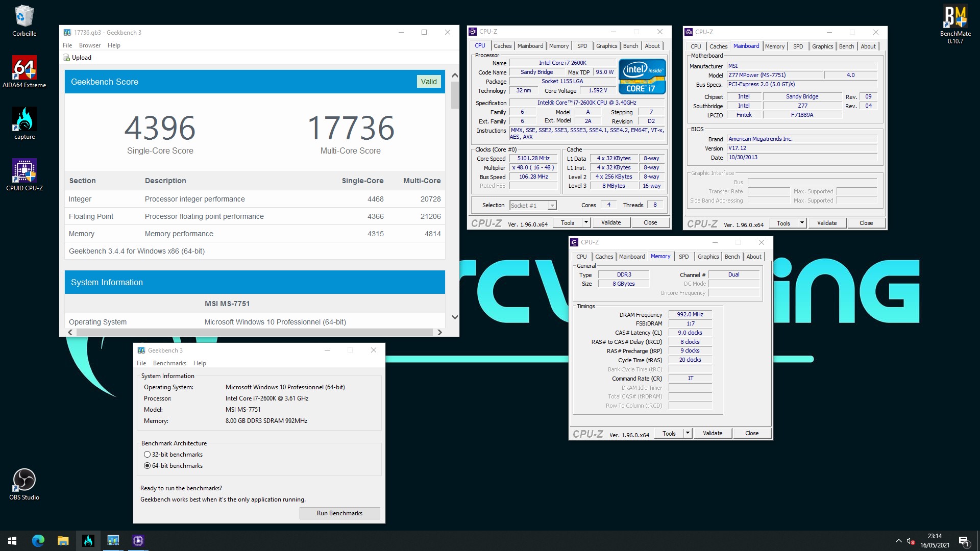The width and height of the screenshot is (980, 551).
Task: Click the Geekbench results window title icon
Action: 67,32
